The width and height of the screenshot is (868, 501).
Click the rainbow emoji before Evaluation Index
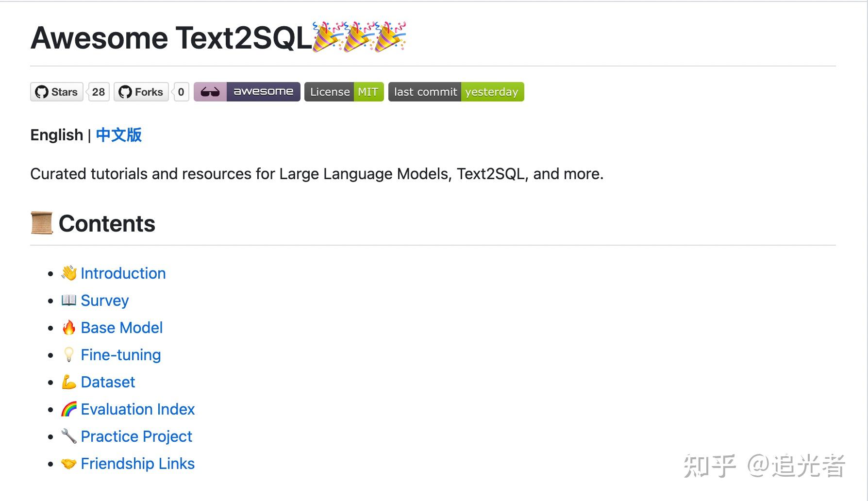tap(69, 409)
